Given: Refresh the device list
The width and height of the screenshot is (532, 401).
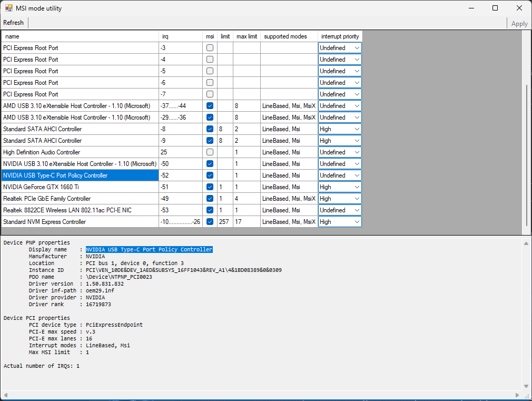Looking at the screenshot, I should pyautogui.click(x=14, y=23).
